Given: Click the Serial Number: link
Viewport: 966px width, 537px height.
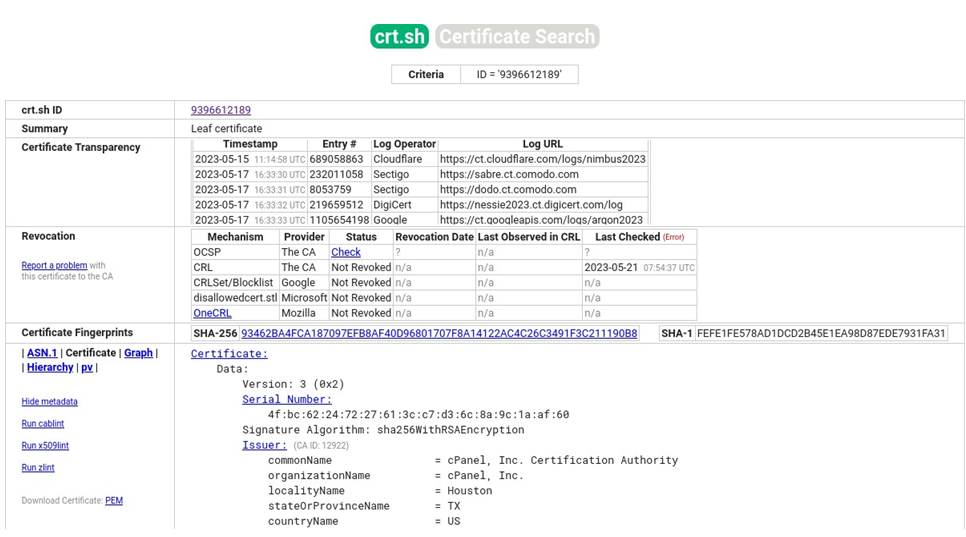Looking at the screenshot, I should (x=286, y=399).
